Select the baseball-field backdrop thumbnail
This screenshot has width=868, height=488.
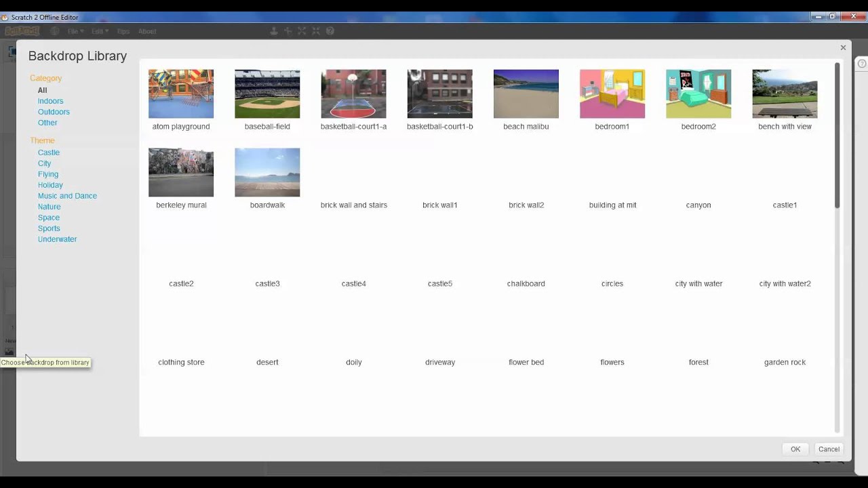click(267, 94)
